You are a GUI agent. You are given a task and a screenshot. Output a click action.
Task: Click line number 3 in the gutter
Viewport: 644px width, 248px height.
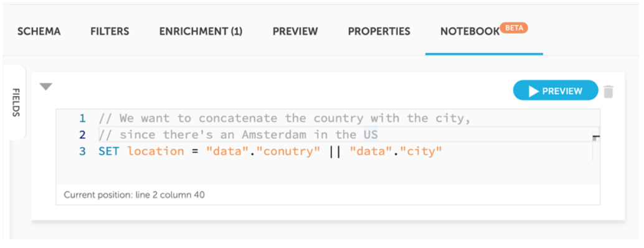point(83,151)
